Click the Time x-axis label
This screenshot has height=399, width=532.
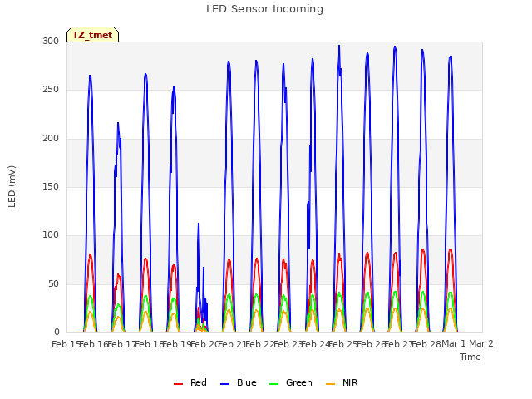[x=470, y=357]
